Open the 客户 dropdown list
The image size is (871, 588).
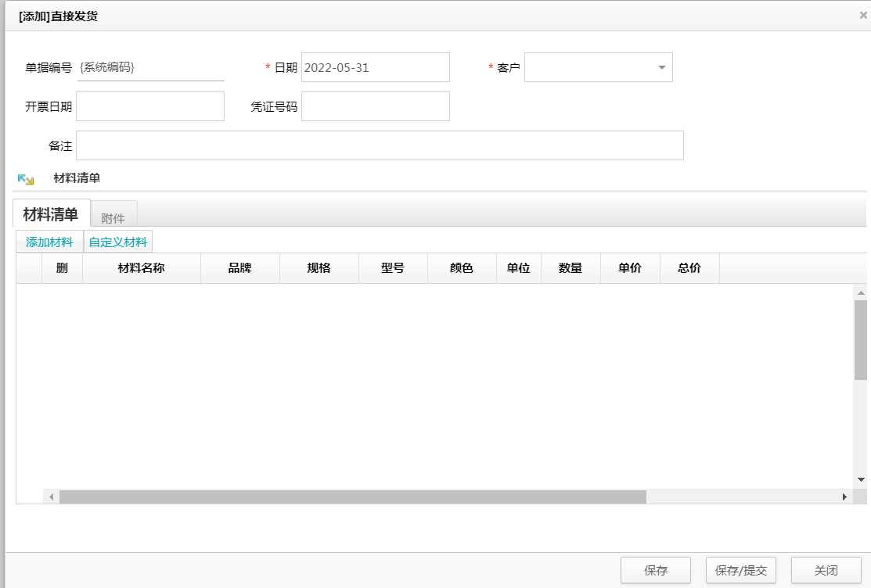[x=661, y=68]
